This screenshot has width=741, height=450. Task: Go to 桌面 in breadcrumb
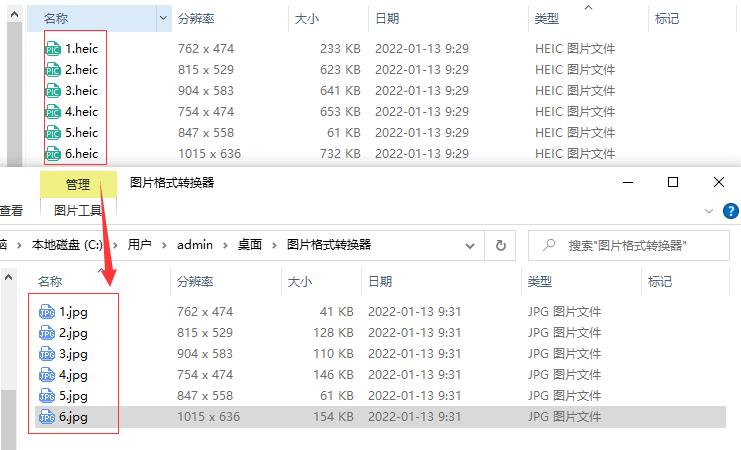pos(250,245)
